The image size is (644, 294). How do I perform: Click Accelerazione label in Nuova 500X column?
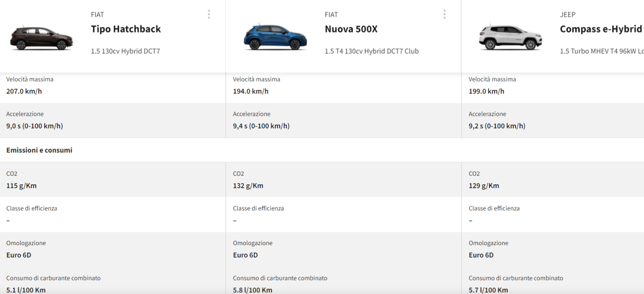pyautogui.click(x=252, y=114)
